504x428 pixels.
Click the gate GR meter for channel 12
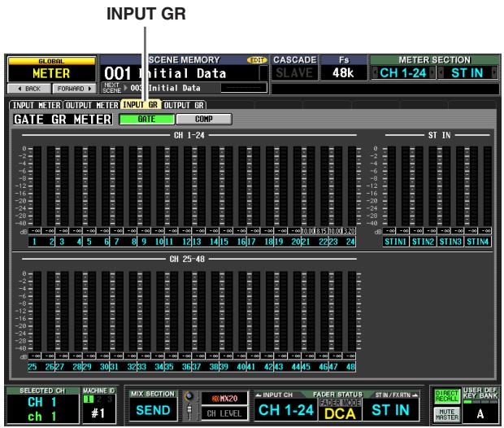click(x=188, y=186)
